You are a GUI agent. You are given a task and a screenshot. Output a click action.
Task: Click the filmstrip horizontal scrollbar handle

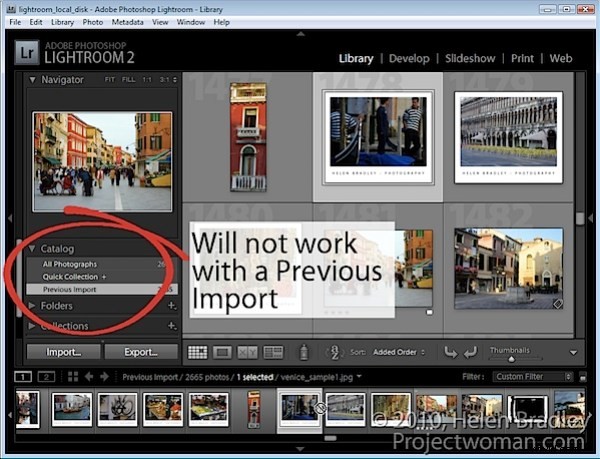click(x=330, y=438)
